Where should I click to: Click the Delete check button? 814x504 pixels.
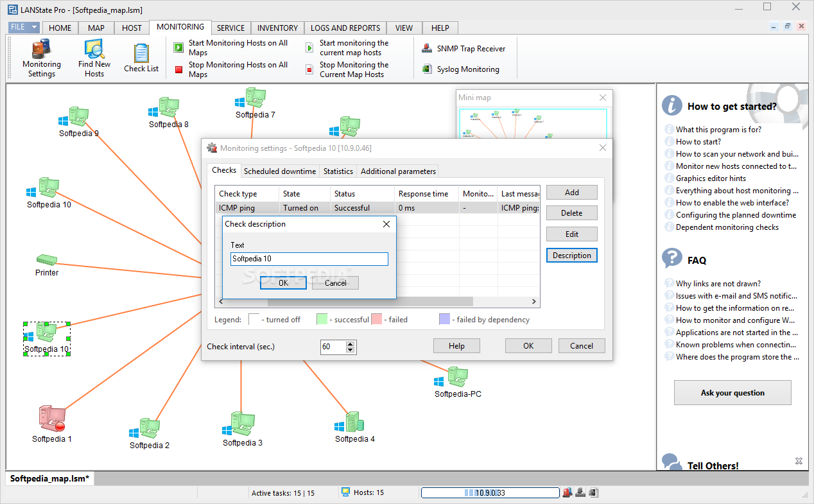pos(571,213)
